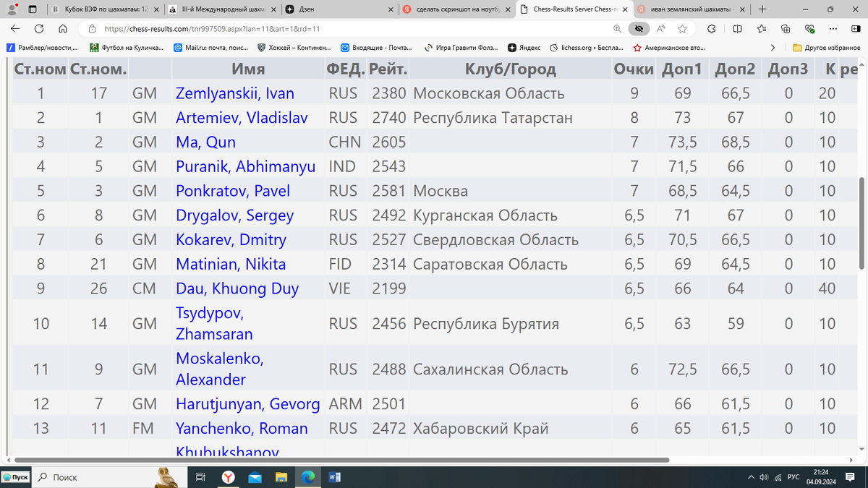Open the sidebar toggle icon
The height and width of the screenshot is (488, 868).
(856, 29)
